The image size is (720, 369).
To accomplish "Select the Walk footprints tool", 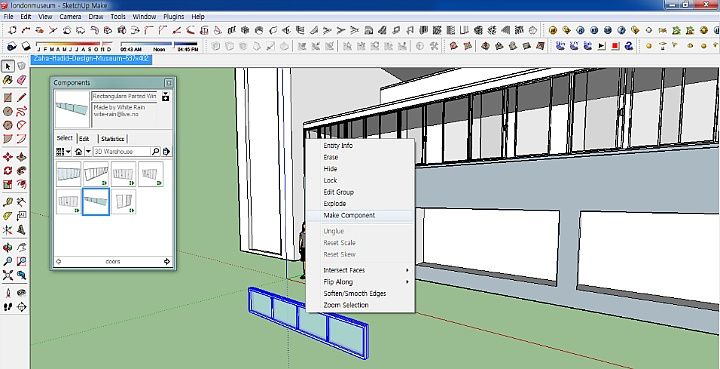I will pyautogui.click(x=8, y=307).
